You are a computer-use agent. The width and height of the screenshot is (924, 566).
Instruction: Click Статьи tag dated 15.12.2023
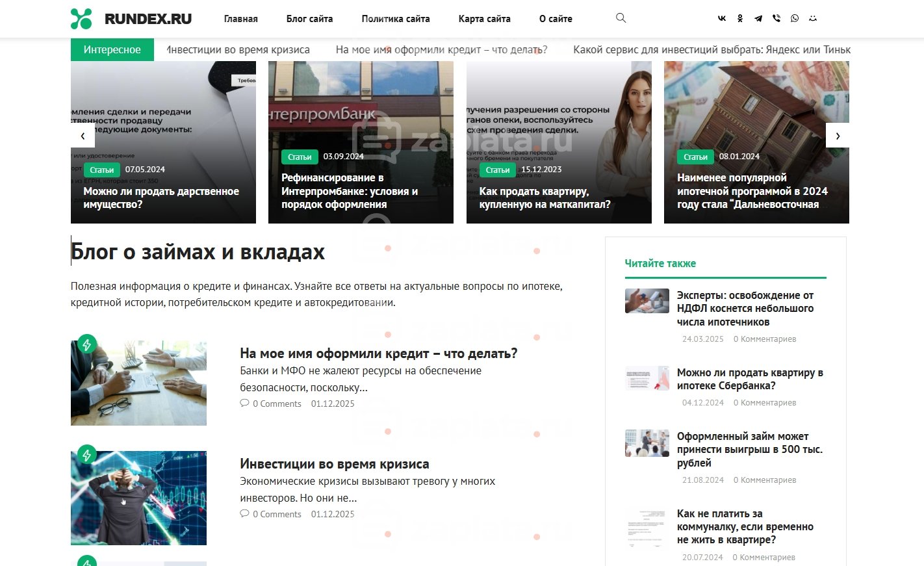[x=498, y=170]
